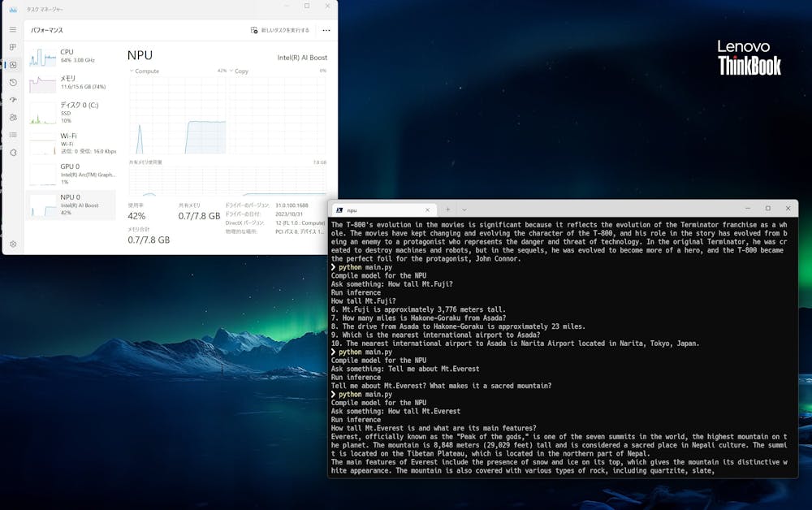Screen dimensions: 812x510
Task: Open Details page list icon in sidebar
Action: 13,135
